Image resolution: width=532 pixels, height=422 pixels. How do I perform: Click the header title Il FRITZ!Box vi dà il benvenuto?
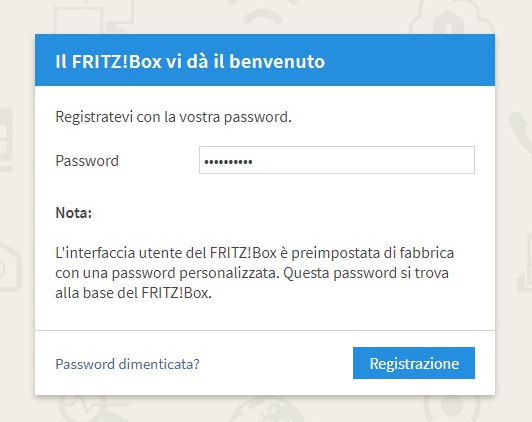(x=190, y=61)
